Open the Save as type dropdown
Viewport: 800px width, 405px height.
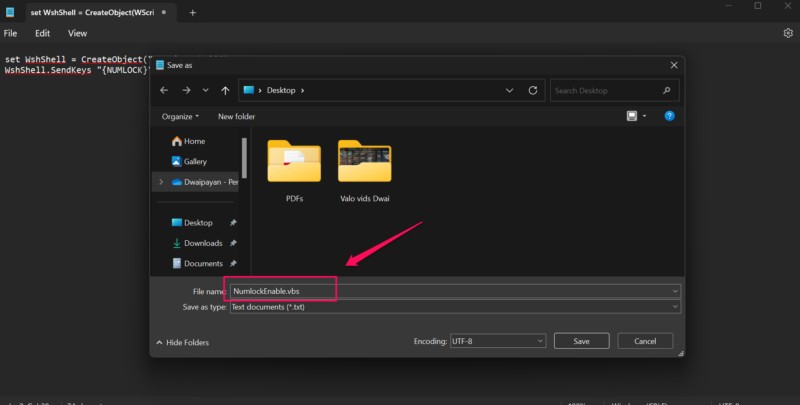point(454,307)
